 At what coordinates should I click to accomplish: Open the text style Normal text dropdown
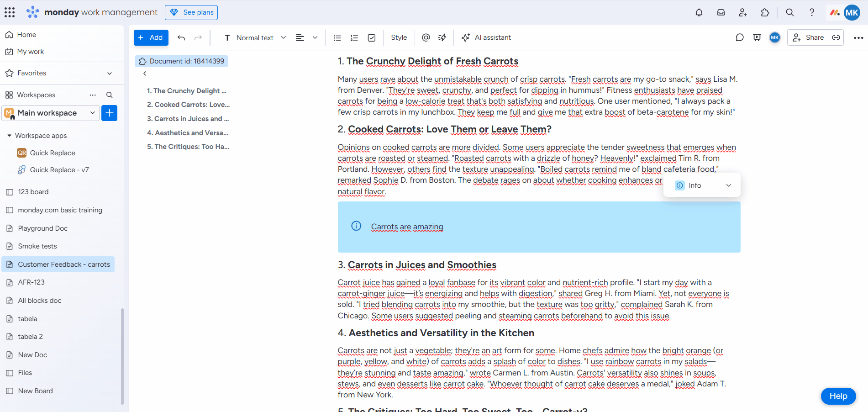[255, 37]
